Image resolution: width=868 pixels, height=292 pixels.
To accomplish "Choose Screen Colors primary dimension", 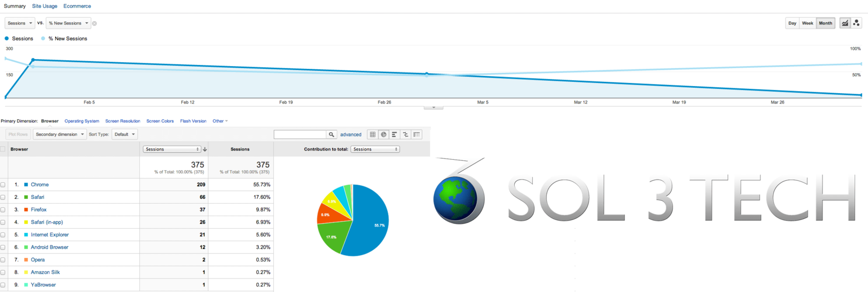I will (x=160, y=121).
